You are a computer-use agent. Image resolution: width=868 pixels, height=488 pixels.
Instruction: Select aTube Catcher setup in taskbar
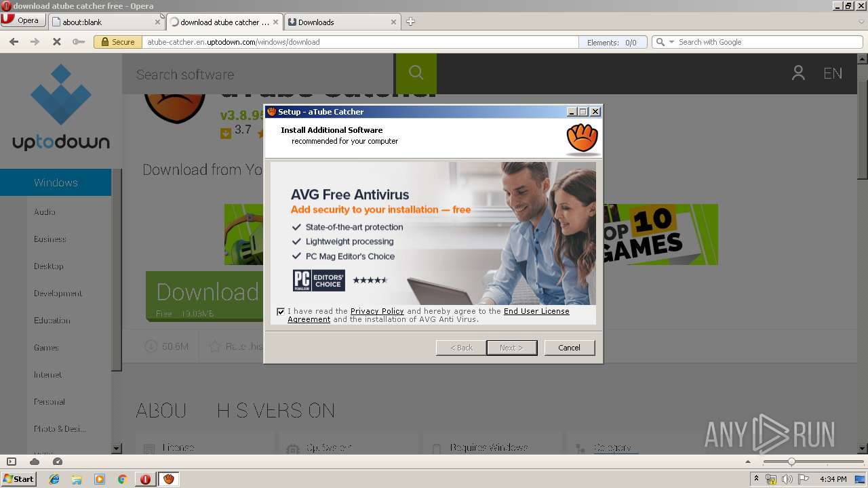click(169, 479)
